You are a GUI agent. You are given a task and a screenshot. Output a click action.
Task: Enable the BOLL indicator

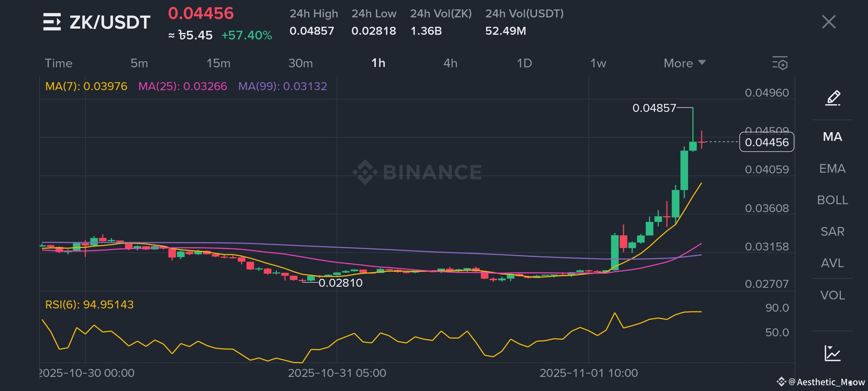click(833, 200)
